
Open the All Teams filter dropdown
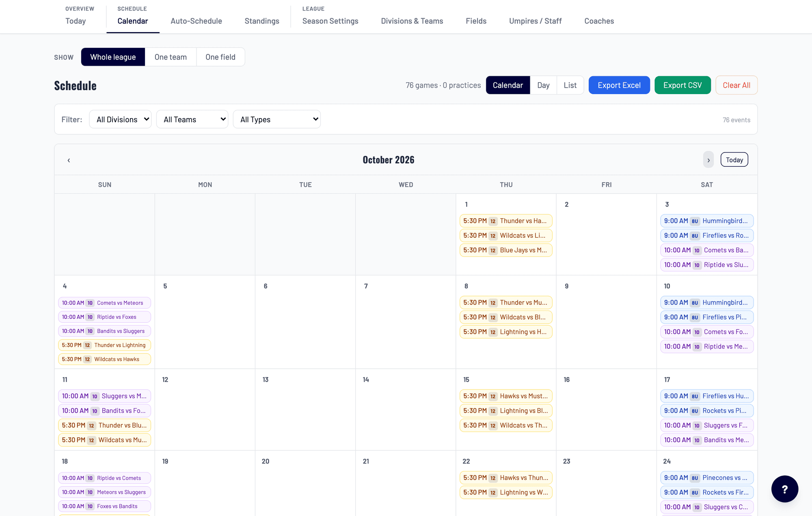(x=192, y=119)
